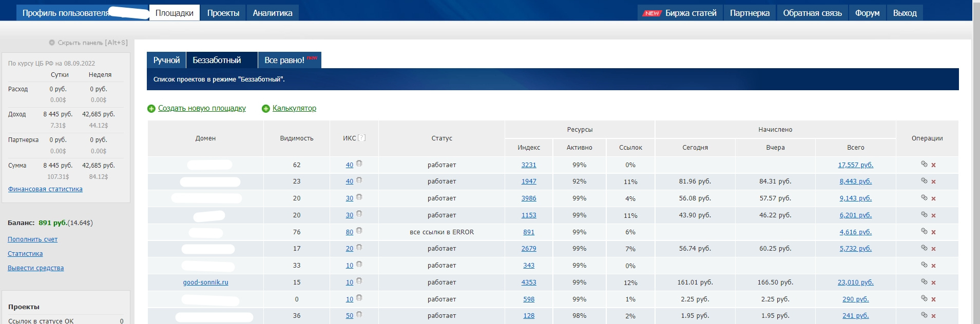Switch to the Все равно! tab
Image resolution: width=980 pixels, height=324 pixels.
pyautogui.click(x=290, y=60)
